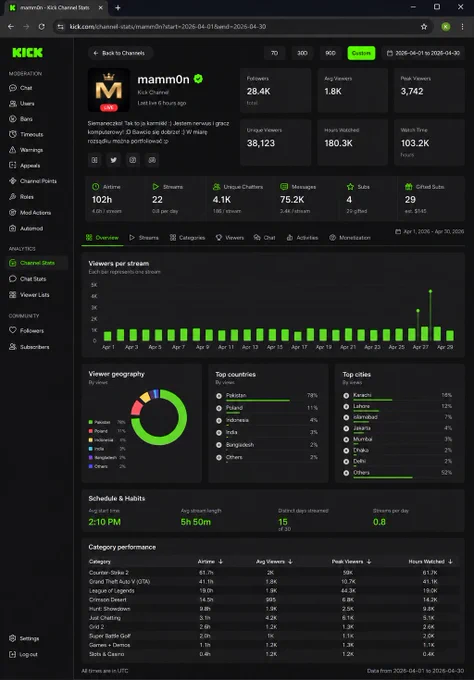474x680 pixels.
Task: Open the browser three-dot menu
Action: point(462,26)
